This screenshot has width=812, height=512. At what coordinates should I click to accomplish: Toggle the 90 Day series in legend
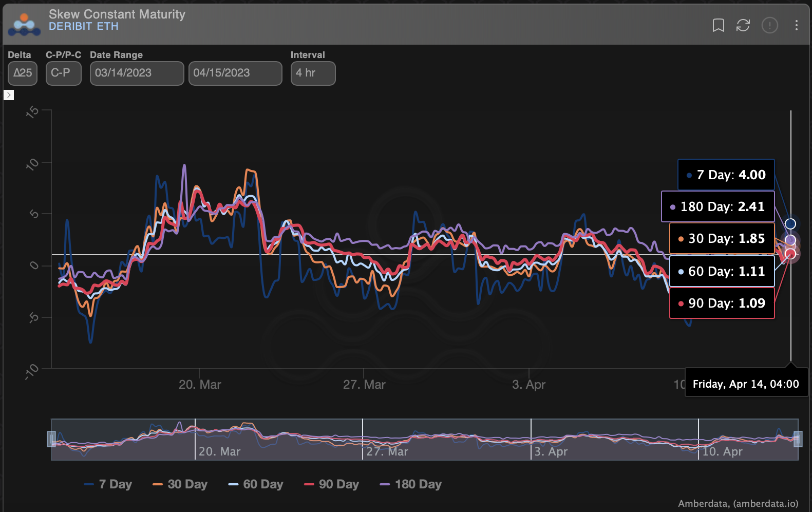pos(331,484)
